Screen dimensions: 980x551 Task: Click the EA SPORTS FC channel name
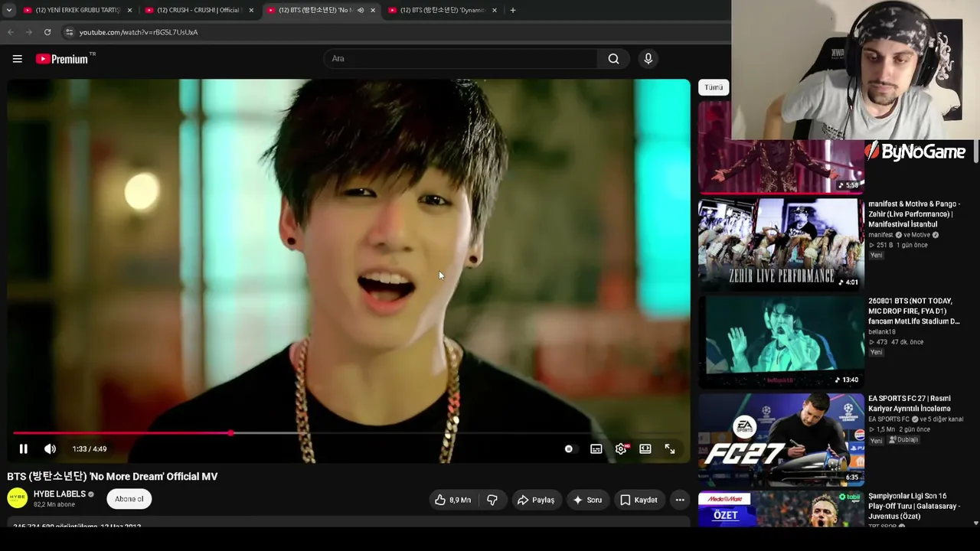(889, 419)
